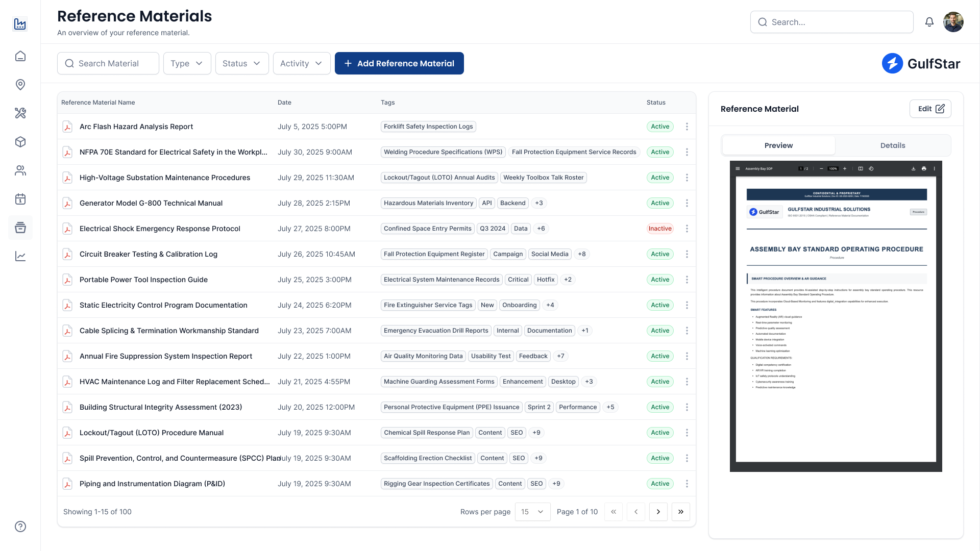
Task: Open the Home section in the sidebar
Action: [x=20, y=56]
